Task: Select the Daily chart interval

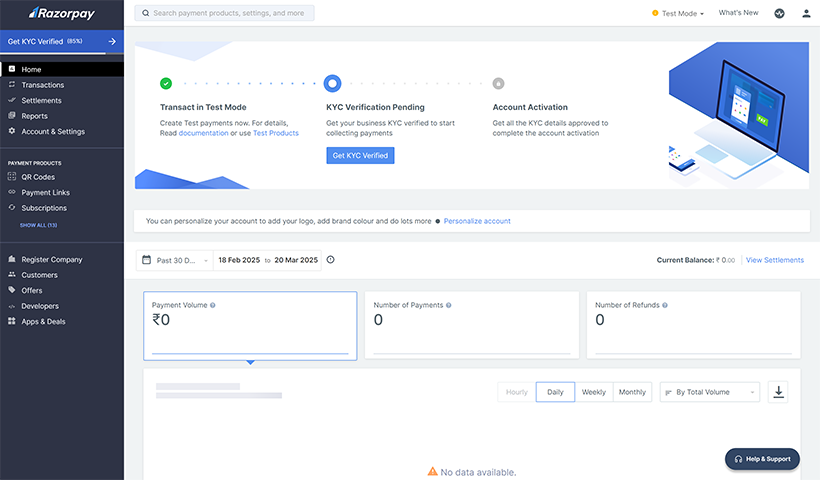Action: point(555,392)
